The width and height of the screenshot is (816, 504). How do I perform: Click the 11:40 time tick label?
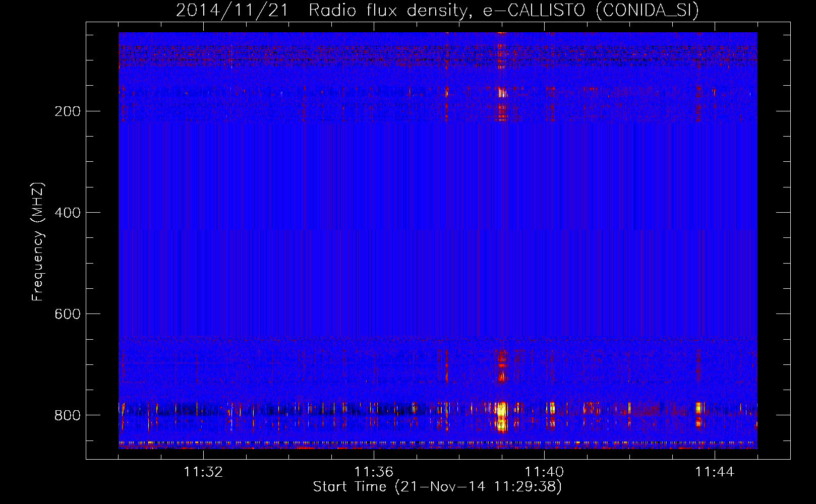pyautogui.click(x=544, y=472)
